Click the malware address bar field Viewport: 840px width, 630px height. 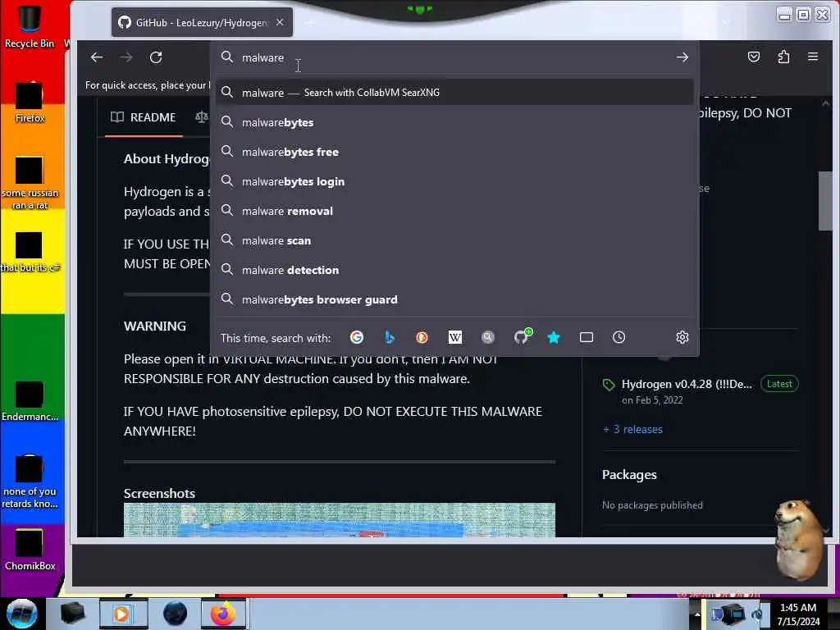click(454, 57)
